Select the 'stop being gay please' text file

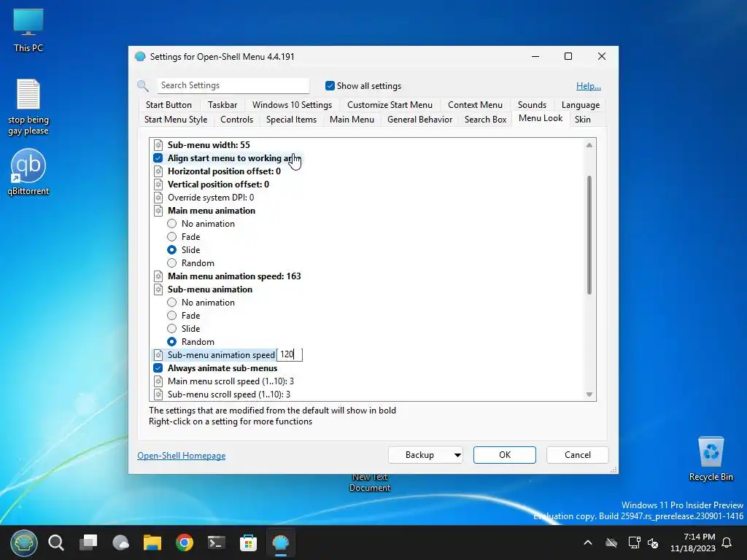click(28, 107)
